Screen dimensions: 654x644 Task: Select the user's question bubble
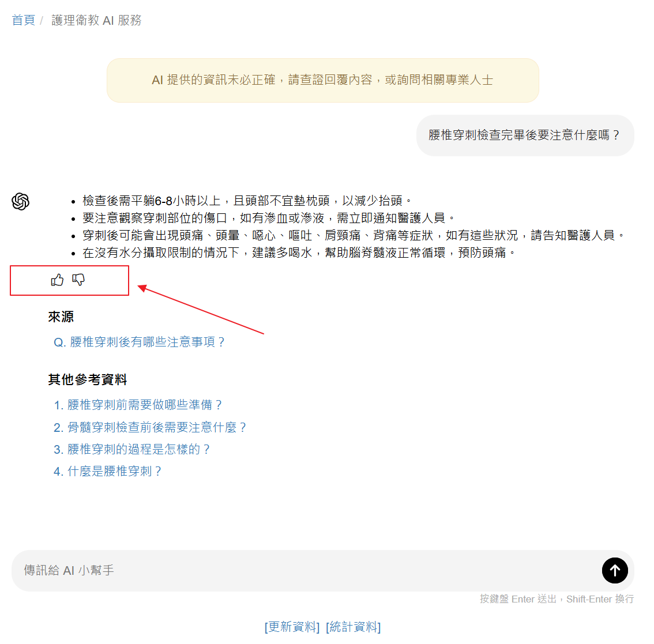pos(525,134)
